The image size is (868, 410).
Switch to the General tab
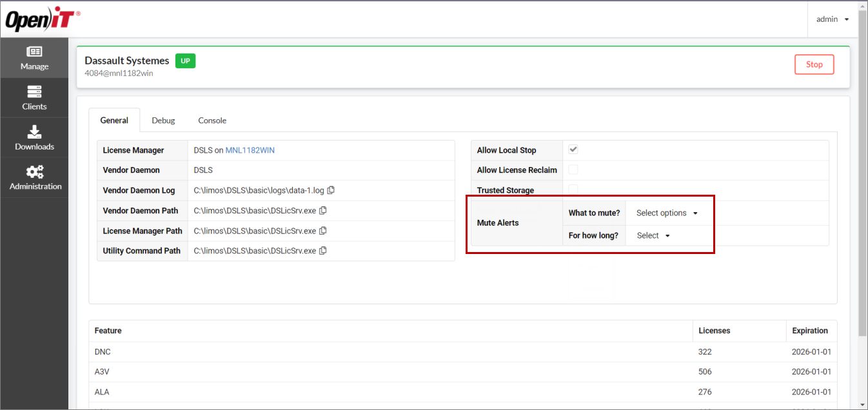tap(114, 121)
